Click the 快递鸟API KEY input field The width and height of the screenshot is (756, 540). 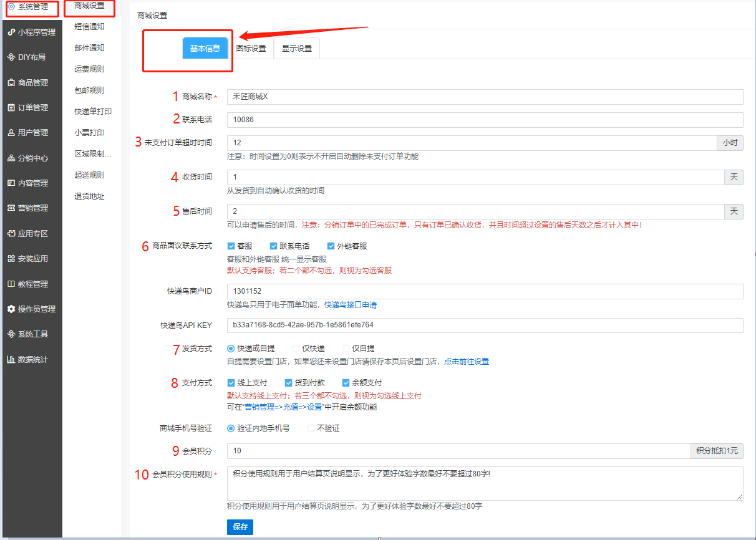[485, 325]
